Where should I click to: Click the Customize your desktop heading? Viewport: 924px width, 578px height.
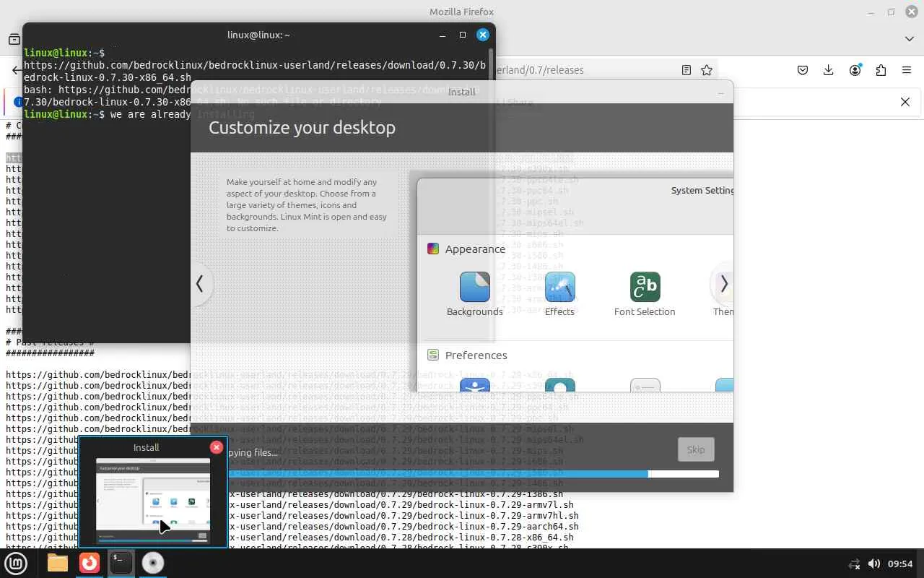[302, 127]
